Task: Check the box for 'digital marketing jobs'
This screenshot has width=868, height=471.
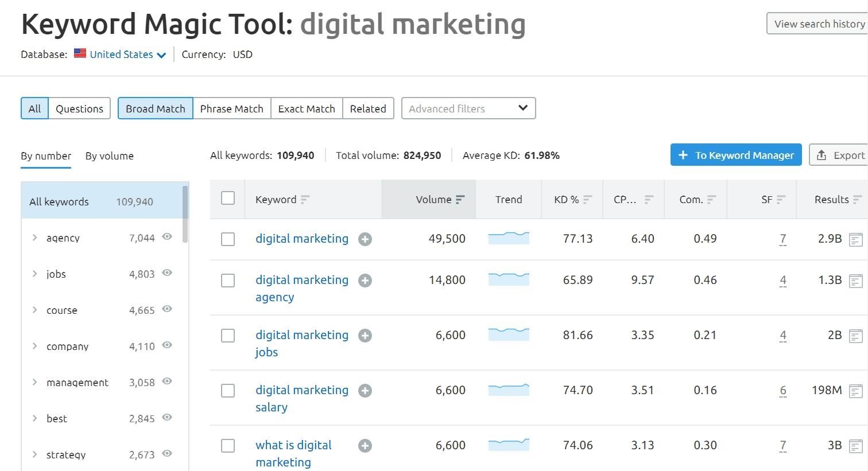Action: coord(228,336)
